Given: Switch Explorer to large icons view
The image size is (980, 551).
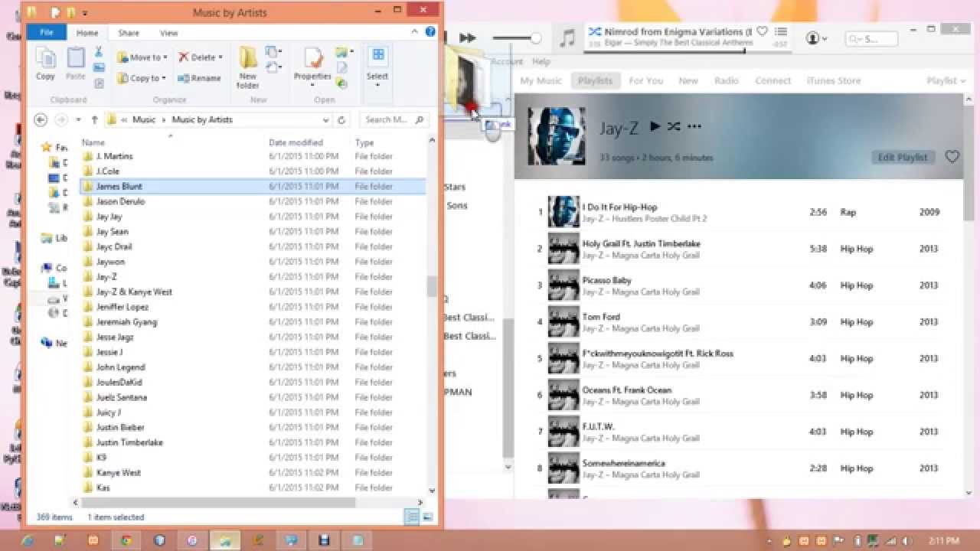Looking at the screenshot, I should [427, 517].
